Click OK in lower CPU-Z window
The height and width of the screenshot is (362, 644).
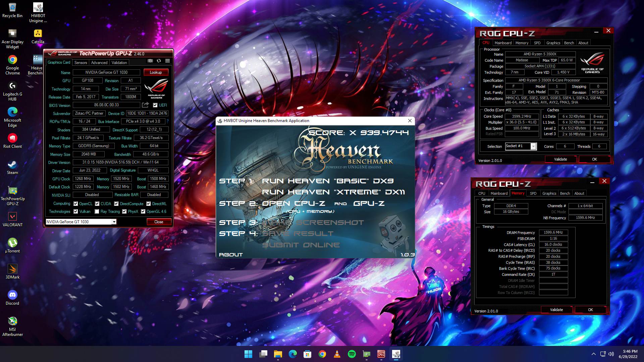tap(590, 310)
